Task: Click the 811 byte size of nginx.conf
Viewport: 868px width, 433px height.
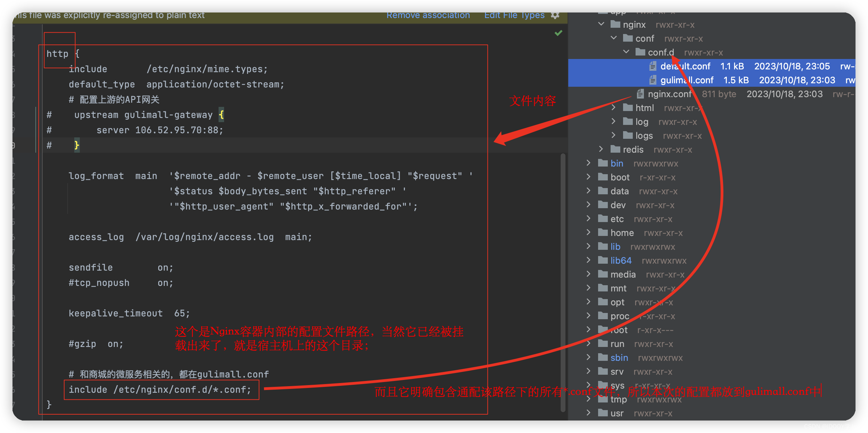Action: [719, 94]
